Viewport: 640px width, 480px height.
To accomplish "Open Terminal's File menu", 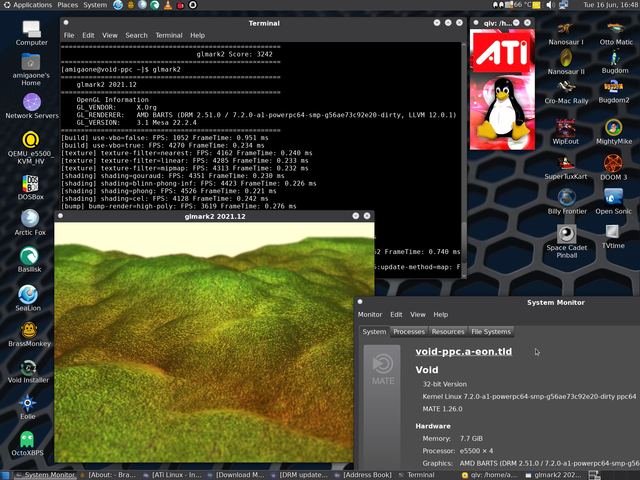I will pyautogui.click(x=69, y=36).
